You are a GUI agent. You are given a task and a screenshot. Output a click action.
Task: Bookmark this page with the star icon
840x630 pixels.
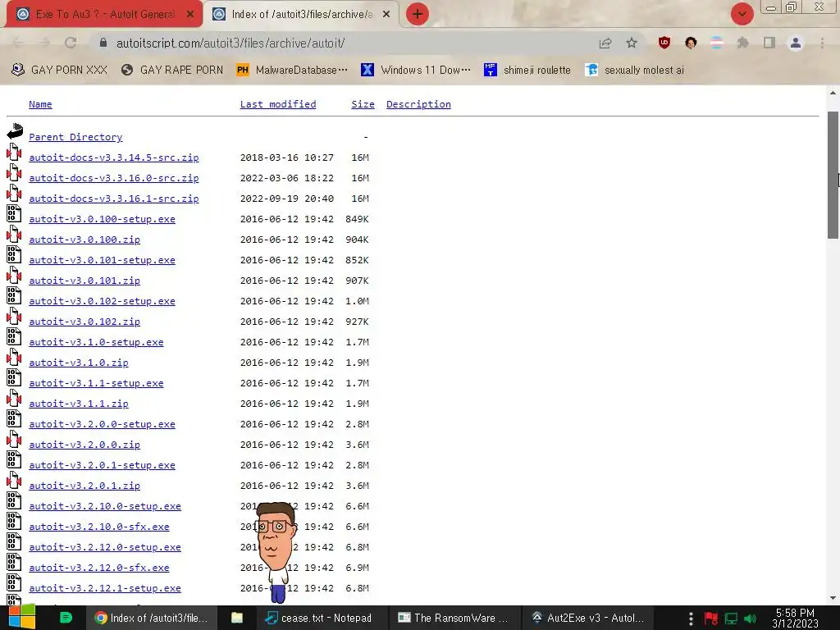click(632, 43)
